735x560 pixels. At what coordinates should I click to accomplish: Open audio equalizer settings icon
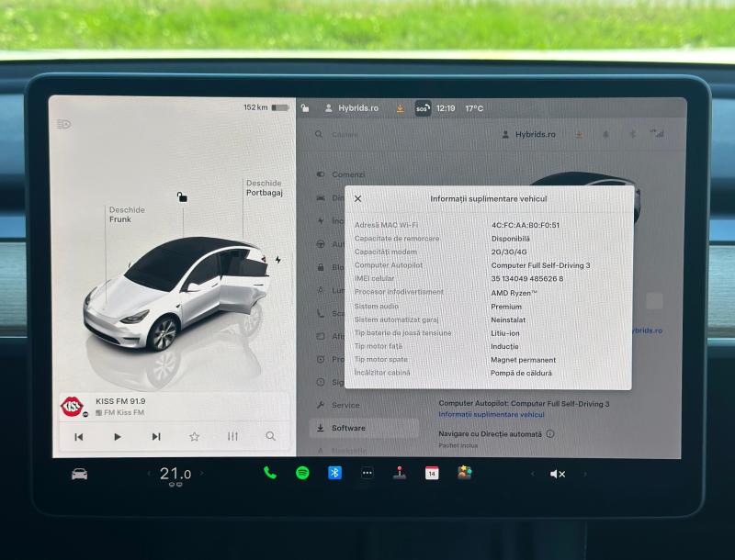232,436
